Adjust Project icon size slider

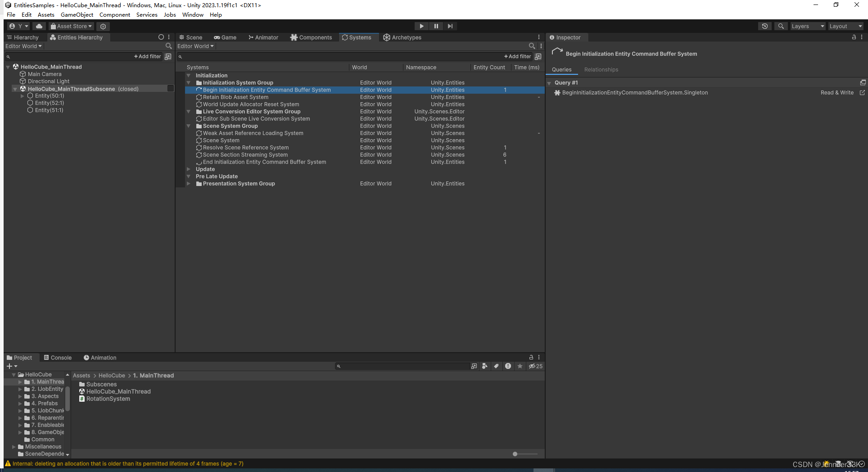pyautogui.click(x=525, y=454)
